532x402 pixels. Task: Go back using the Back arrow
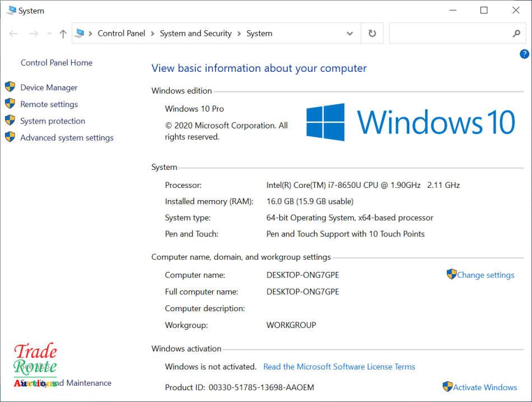tap(13, 34)
